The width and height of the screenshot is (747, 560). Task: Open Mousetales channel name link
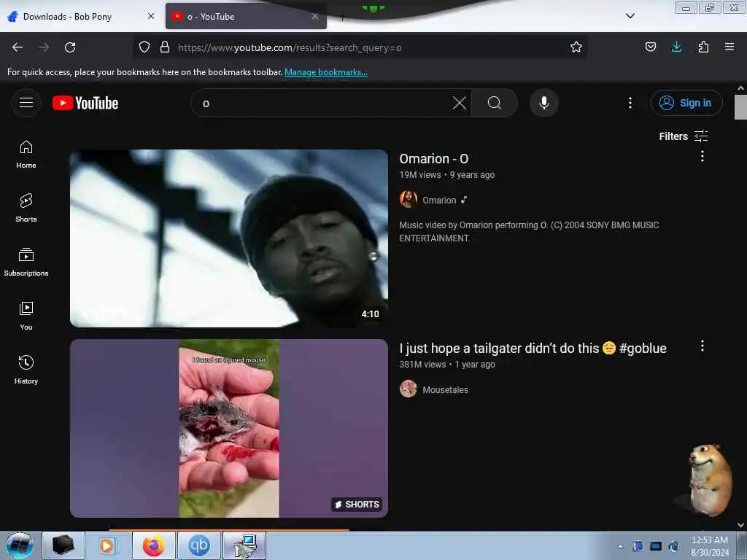445,390
